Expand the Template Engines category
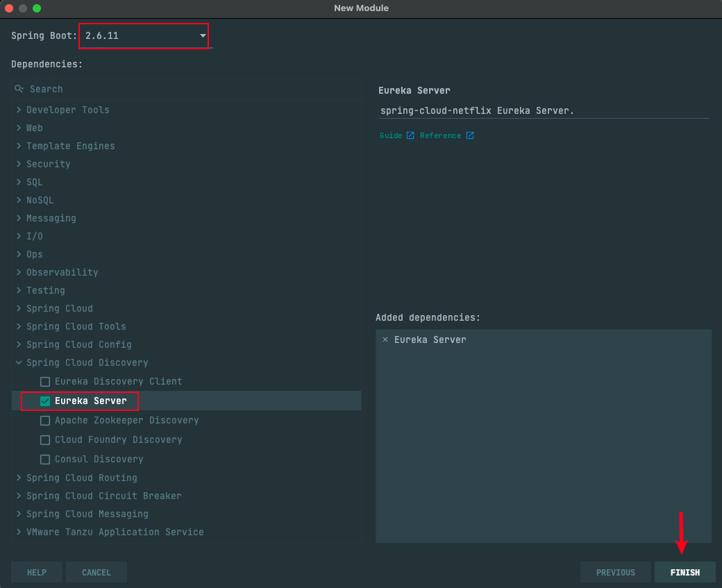 click(x=19, y=146)
